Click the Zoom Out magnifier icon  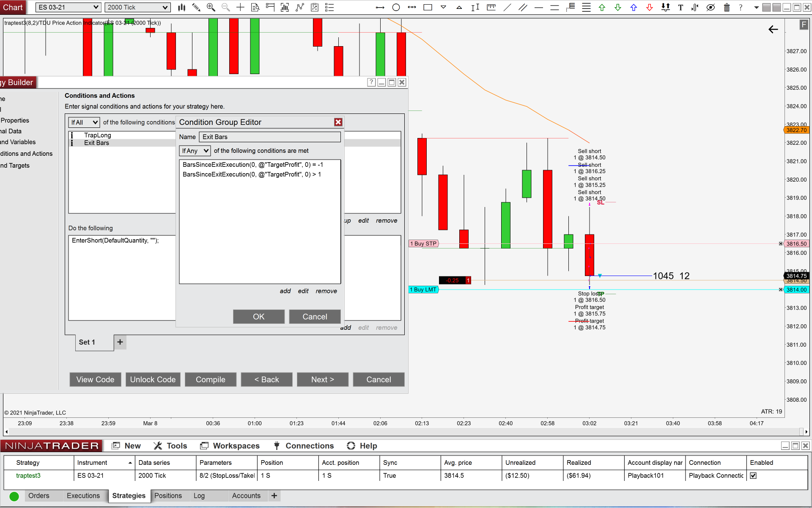coord(225,7)
